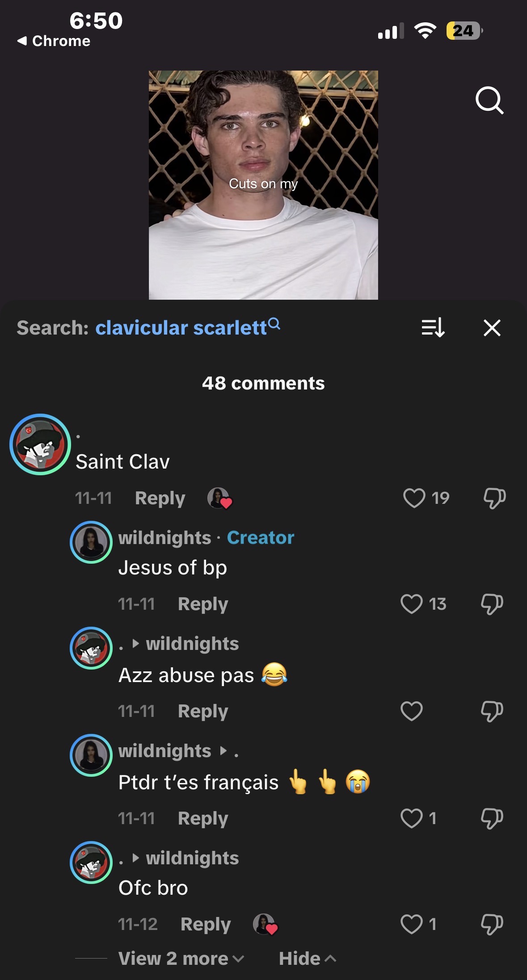The width and height of the screenshot is (527, 980).
Task: Open the "Saint Clav" commenter's profile avatar
Action: [x=40, y=444]
